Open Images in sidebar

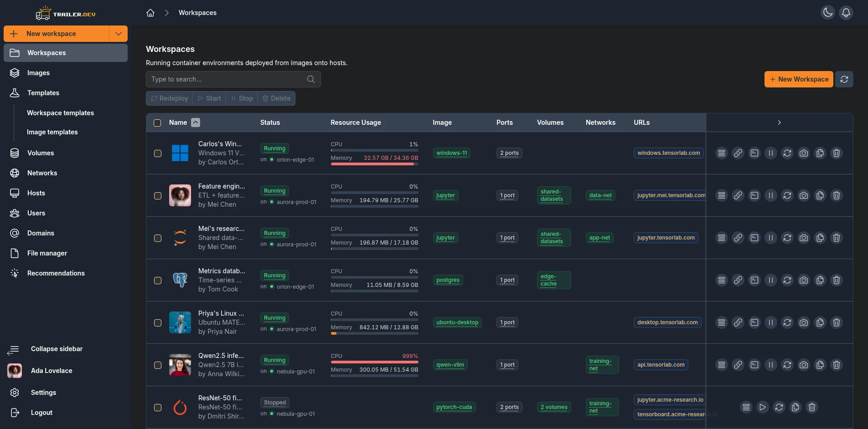[66, 73]
